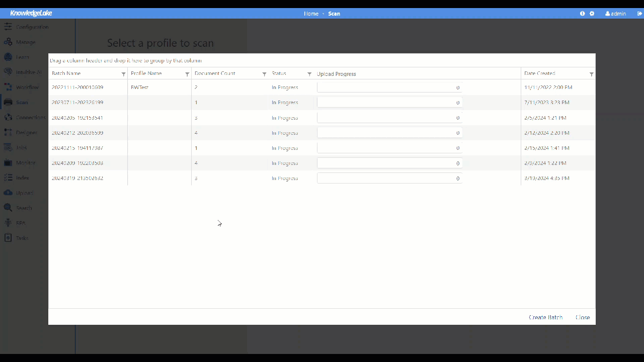Open the Date Created column filter
Screen dimensions: 644x362
(591, 74)
